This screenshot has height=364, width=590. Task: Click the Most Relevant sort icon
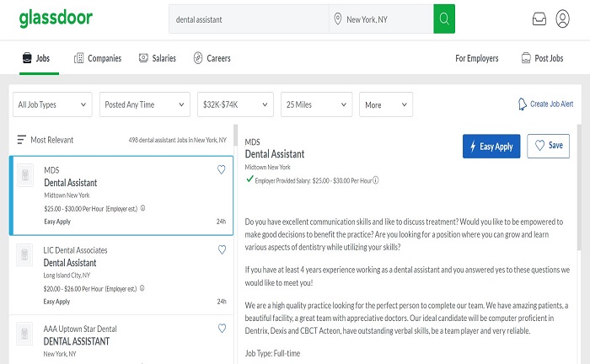click(21, 140)
